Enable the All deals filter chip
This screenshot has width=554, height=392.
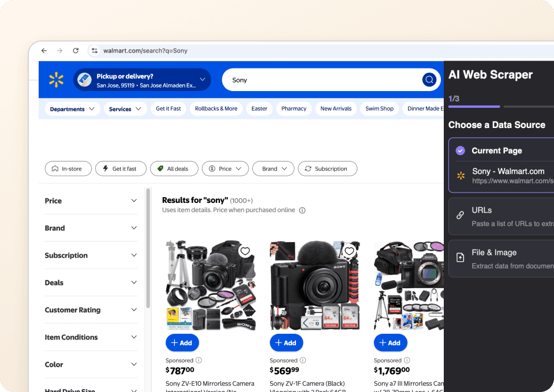(x=174, y=169)
